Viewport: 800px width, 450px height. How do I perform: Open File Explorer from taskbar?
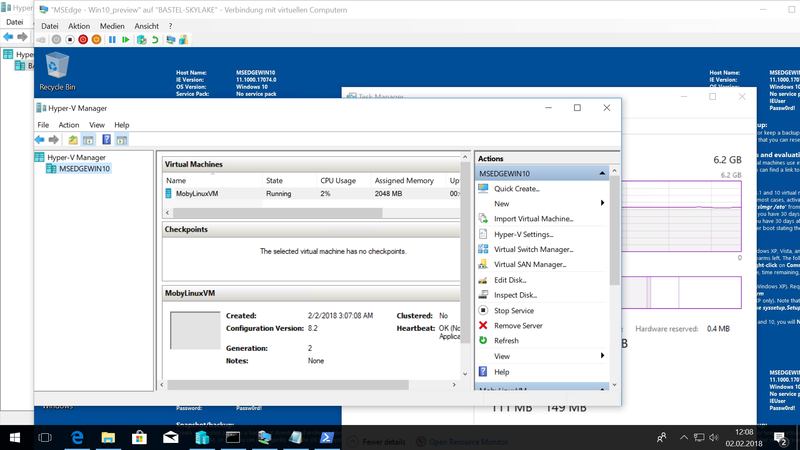click(108, 438)
